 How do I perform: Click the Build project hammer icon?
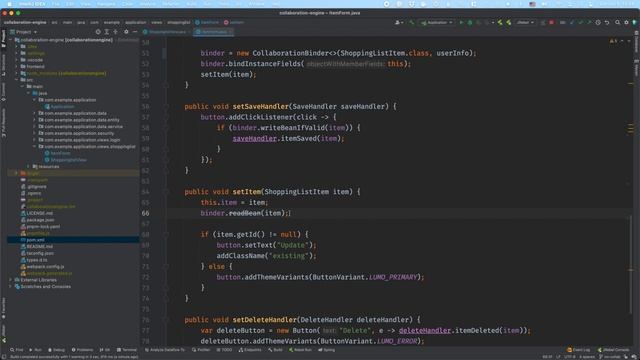point(412,22)
